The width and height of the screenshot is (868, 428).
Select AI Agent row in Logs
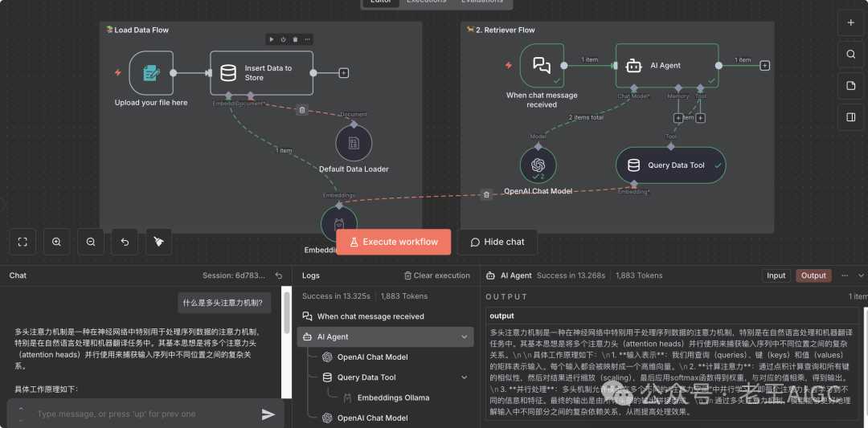(386, 336)
